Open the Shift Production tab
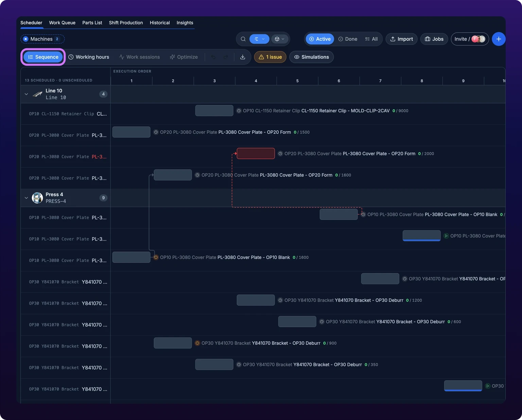This screenshot has width=522, height=420. coord(126,23)
